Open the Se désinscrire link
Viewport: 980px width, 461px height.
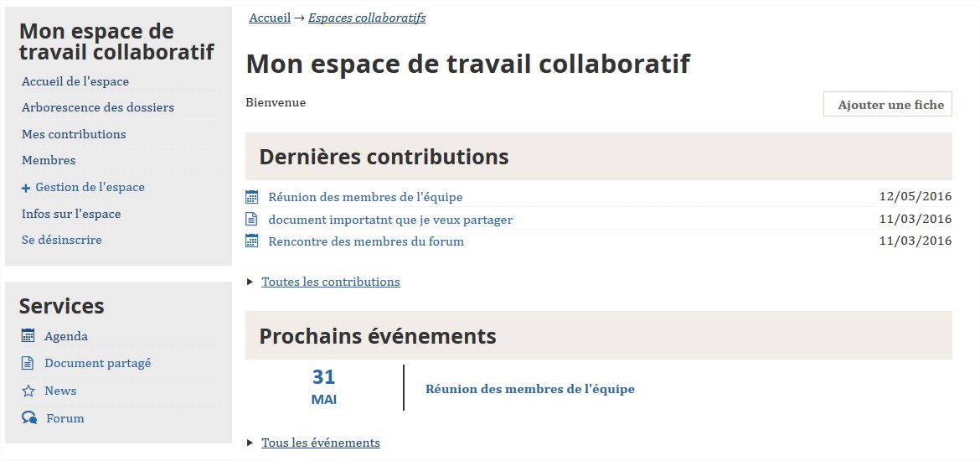tap(61, 240)
